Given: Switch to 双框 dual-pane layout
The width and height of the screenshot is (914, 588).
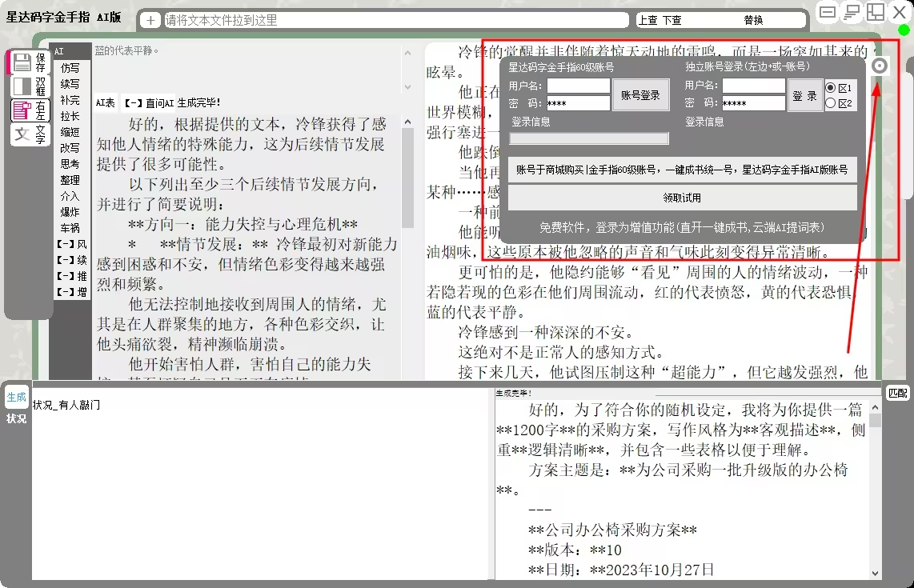Looking at the screenshot, I should (x=29, y=86).
